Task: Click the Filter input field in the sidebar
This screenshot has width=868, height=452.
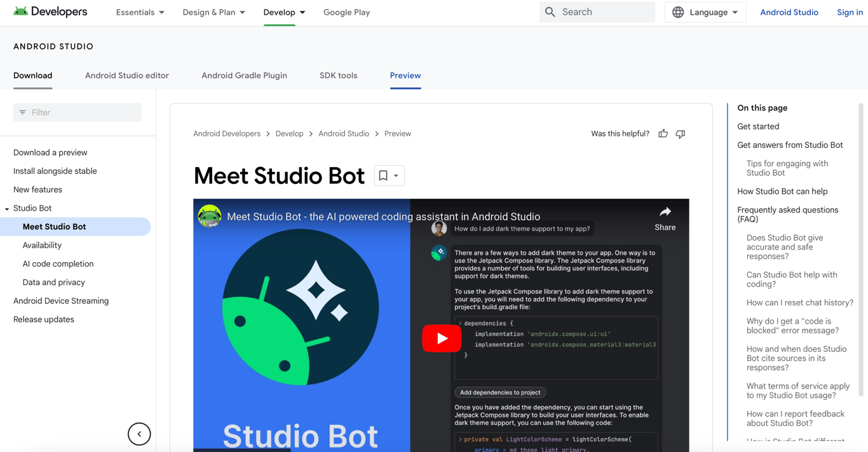Action: (77, 112)
